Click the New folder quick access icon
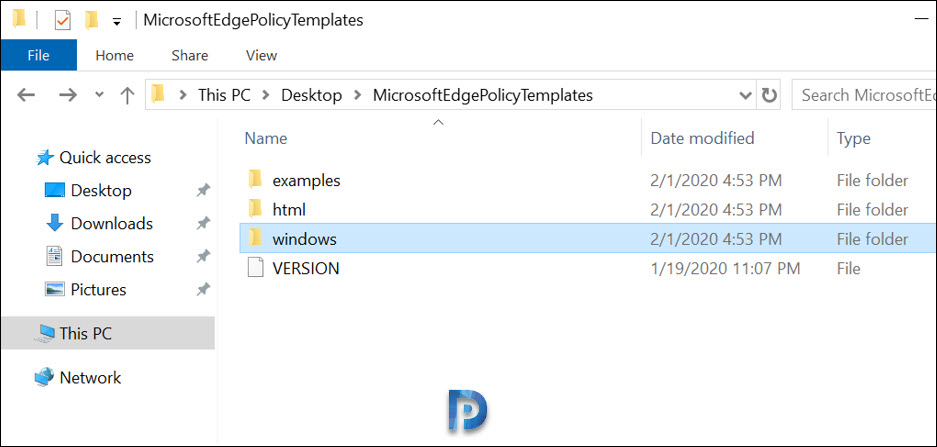 coord(91,21)
